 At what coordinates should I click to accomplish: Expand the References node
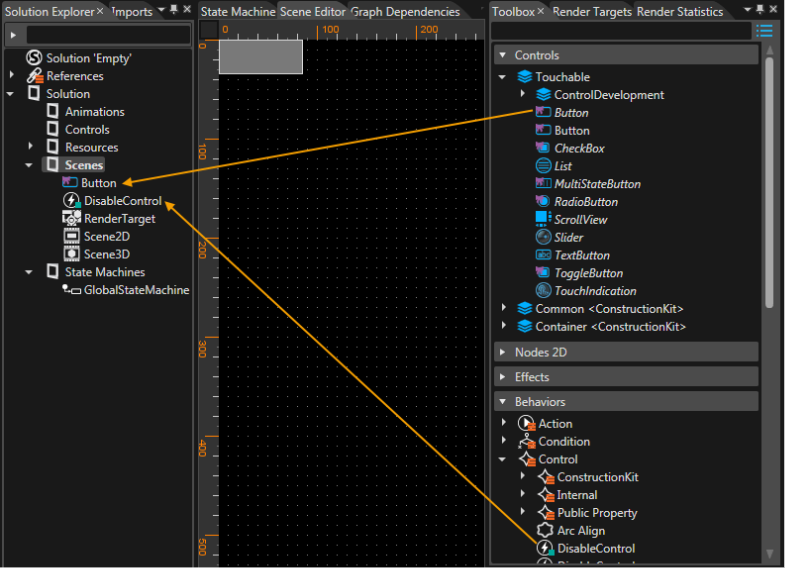[12, 75]
